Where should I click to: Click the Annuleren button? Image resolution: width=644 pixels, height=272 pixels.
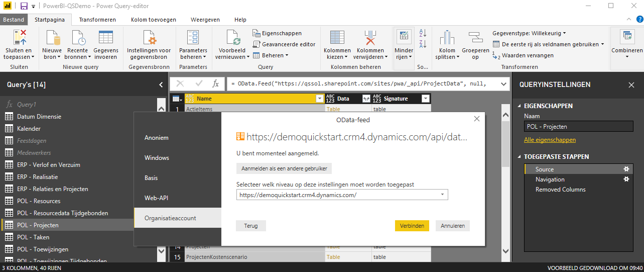[x=453, y=226]
